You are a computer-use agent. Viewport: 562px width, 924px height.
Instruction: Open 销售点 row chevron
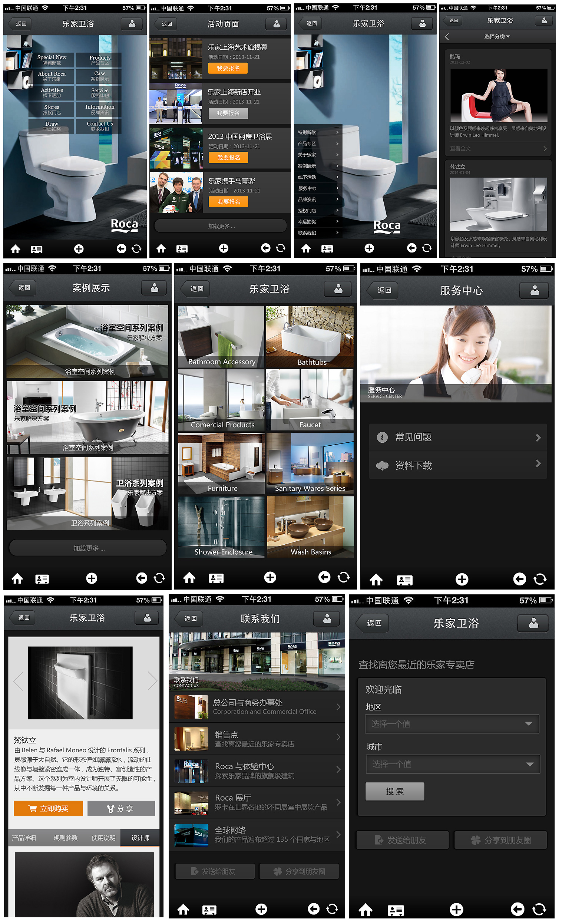pyautogui.click(x=338, y=737)
